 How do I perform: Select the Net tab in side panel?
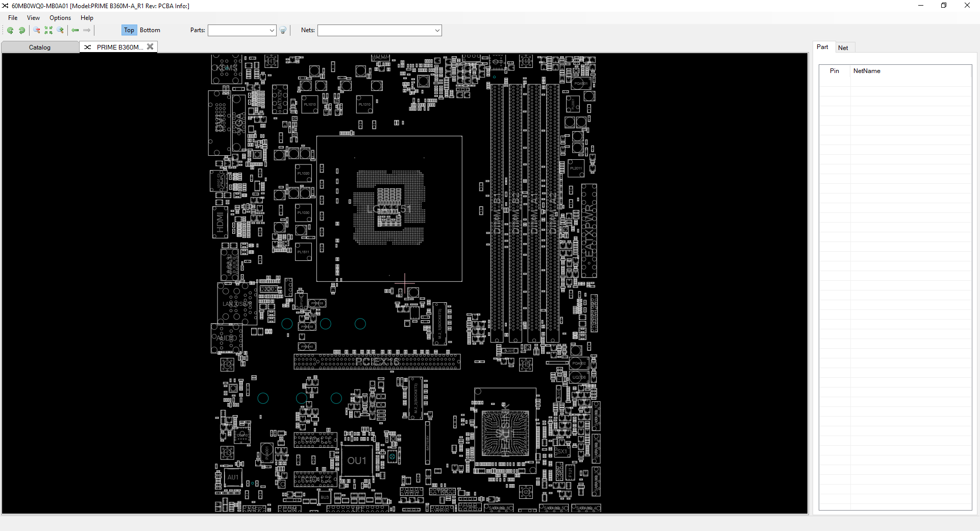tap(843, 47)
